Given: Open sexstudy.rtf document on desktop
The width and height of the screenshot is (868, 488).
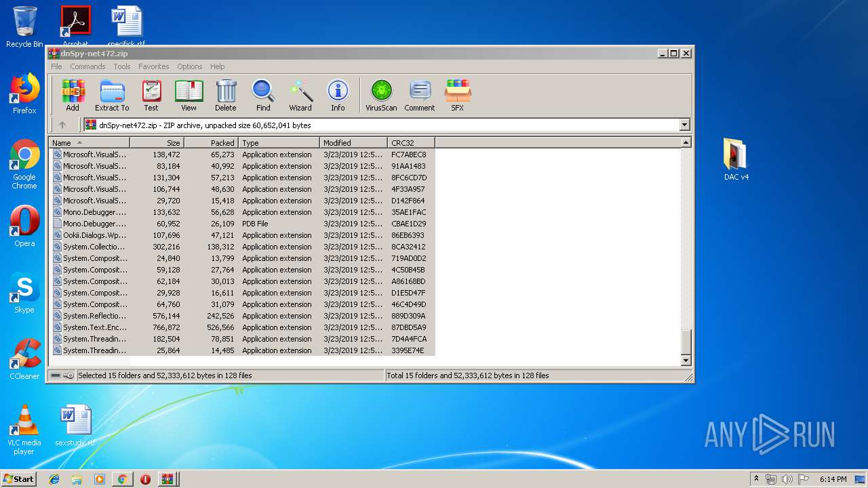Looking at the screenshot, I should click(x=75, y=426).
